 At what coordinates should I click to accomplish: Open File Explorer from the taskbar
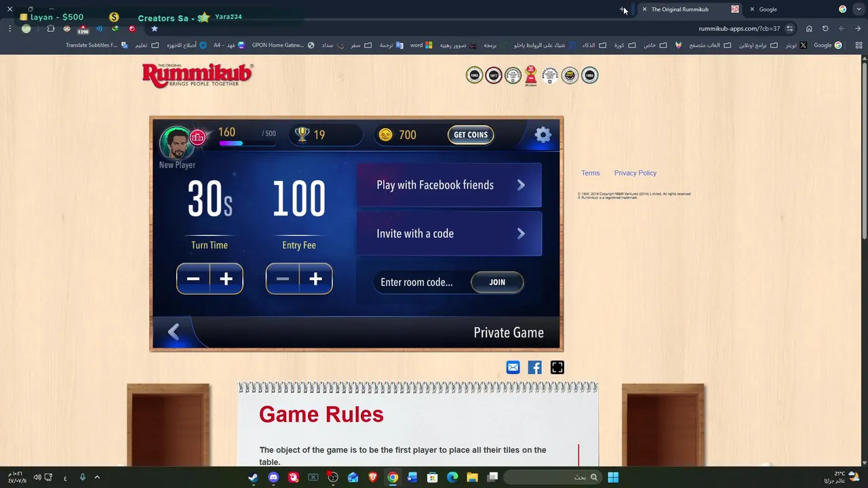coord(472,477)
